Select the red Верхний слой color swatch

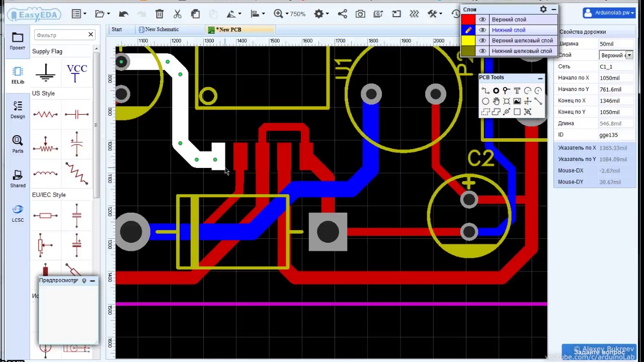(x=468, y=20)
